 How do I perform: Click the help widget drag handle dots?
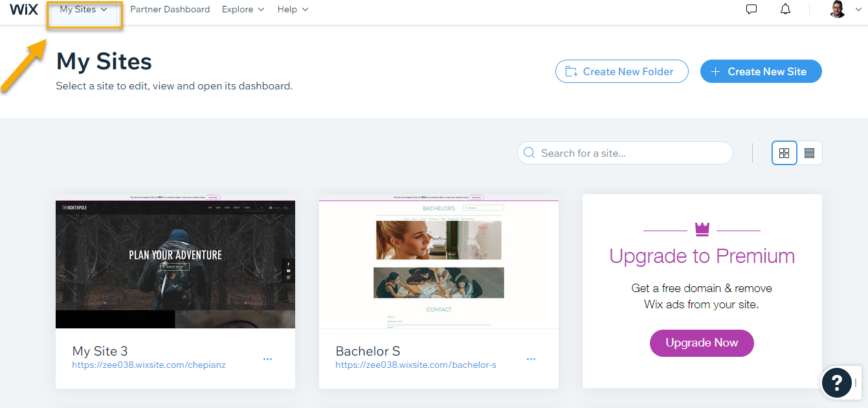[x=856, y=382]
